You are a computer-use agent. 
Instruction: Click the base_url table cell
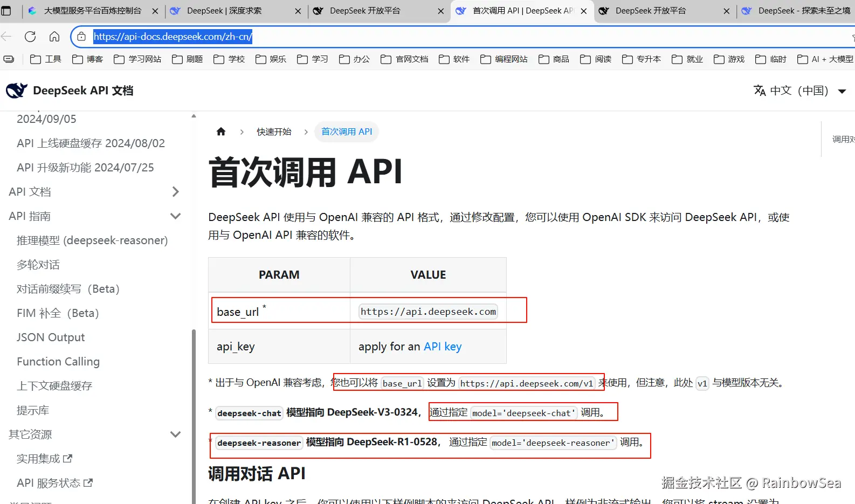(279, 312)
